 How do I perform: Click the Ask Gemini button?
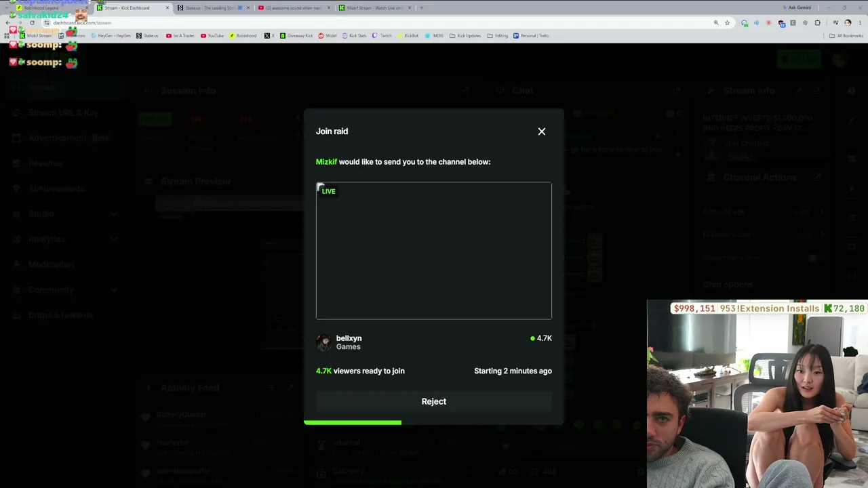click(797, 7)
